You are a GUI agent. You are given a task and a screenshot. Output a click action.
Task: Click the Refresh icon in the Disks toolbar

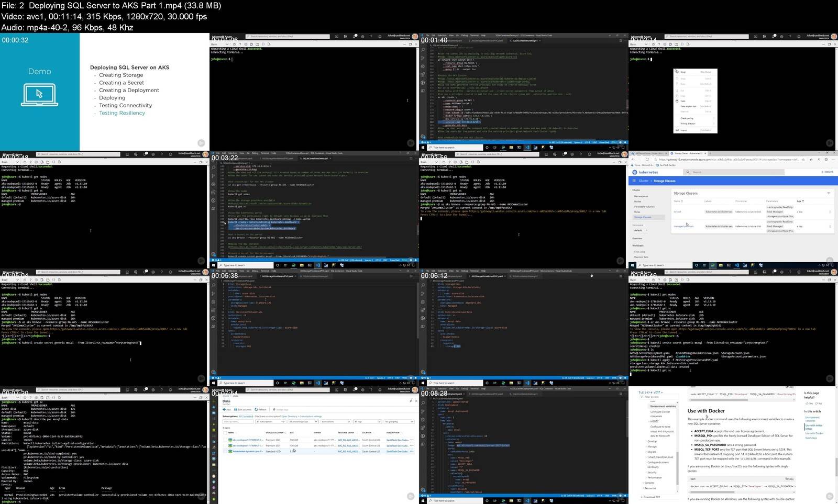point(256,409)
